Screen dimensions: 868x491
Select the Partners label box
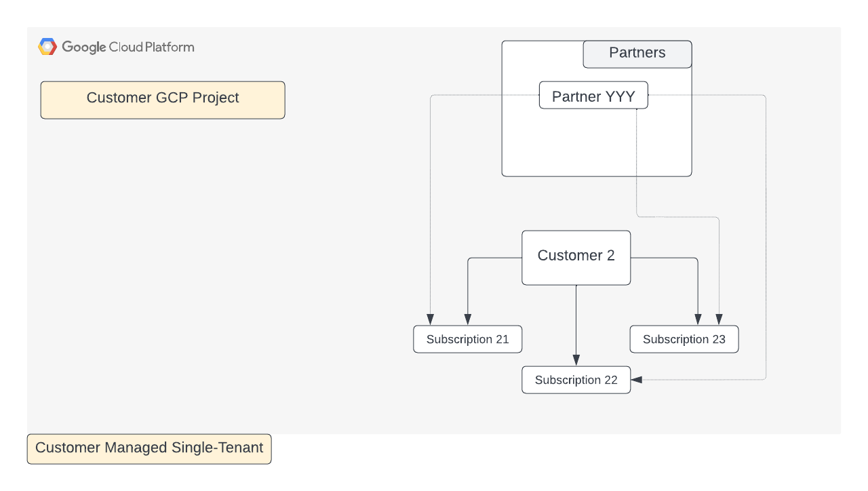637,54
